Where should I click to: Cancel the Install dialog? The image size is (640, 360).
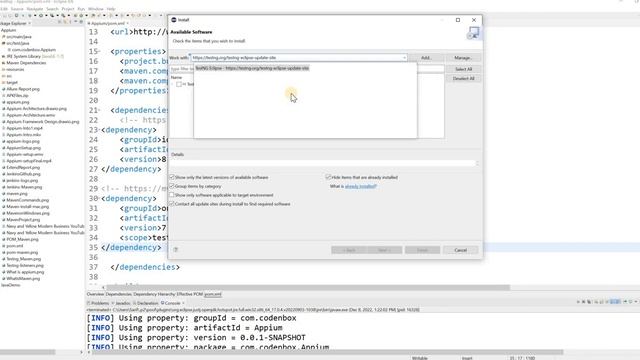pos(460,250)
